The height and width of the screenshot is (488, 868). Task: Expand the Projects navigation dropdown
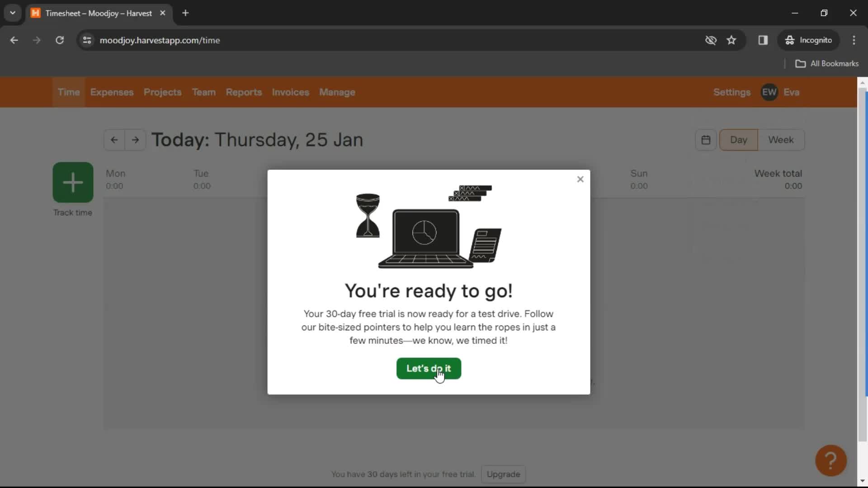point(163,92)
